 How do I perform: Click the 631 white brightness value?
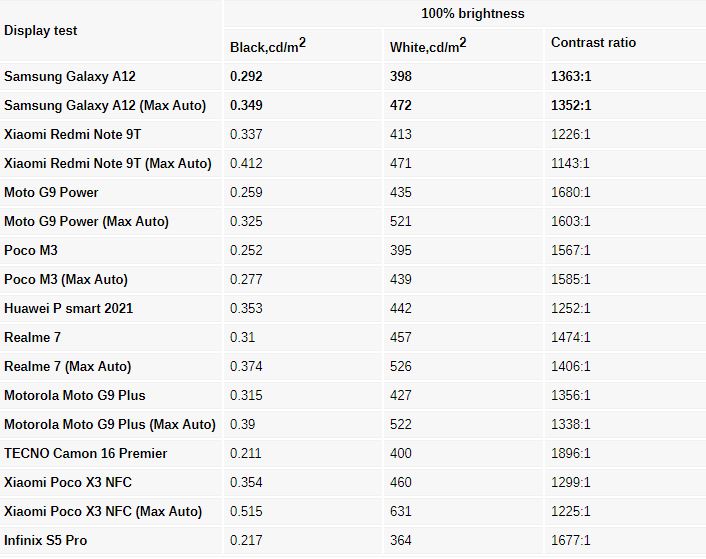(x=401, y=512)
